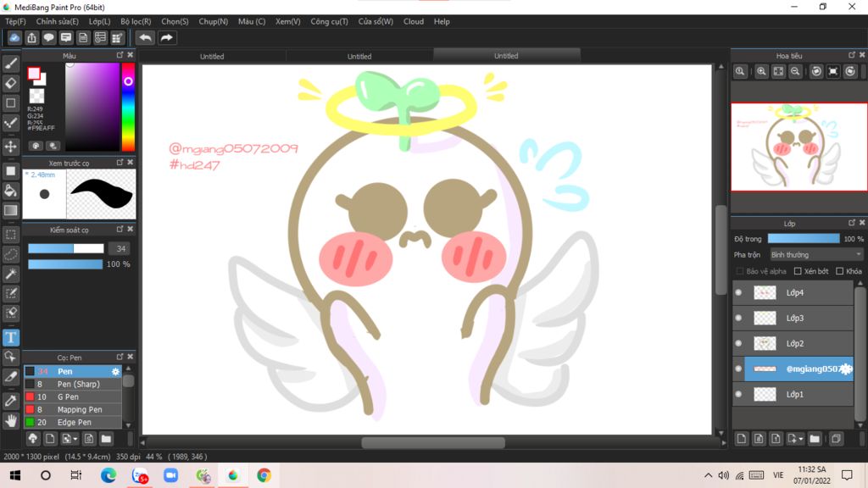Duplicate the layer with bottom-right icon
The image size is (868, 488).
(836, 439)
